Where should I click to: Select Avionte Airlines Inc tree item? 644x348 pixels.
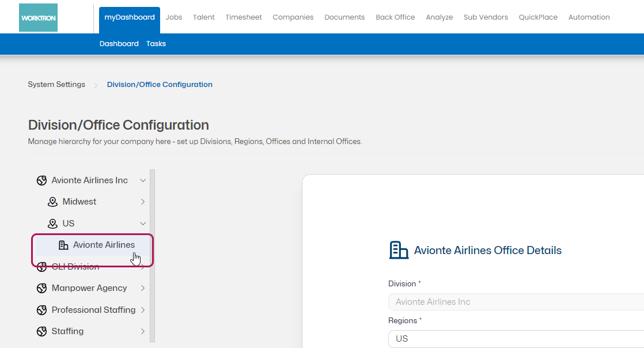pos(89,180)
